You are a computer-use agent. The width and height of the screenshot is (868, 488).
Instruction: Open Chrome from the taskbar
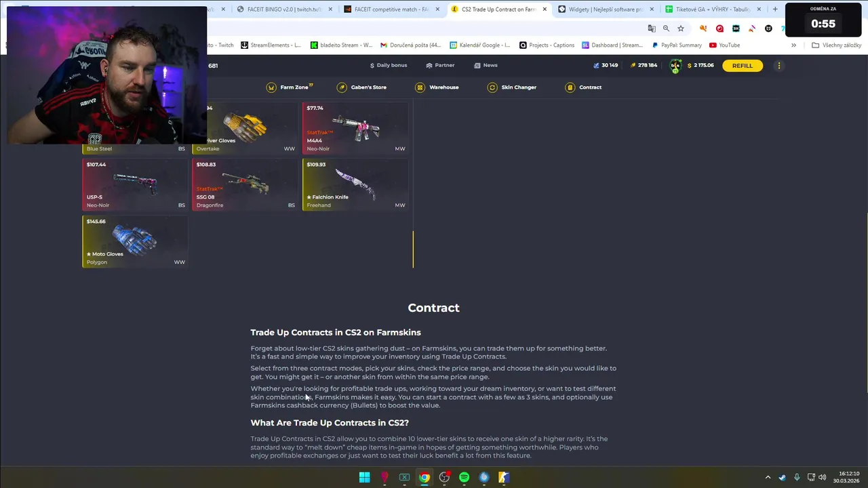click(x=424, y=477)
